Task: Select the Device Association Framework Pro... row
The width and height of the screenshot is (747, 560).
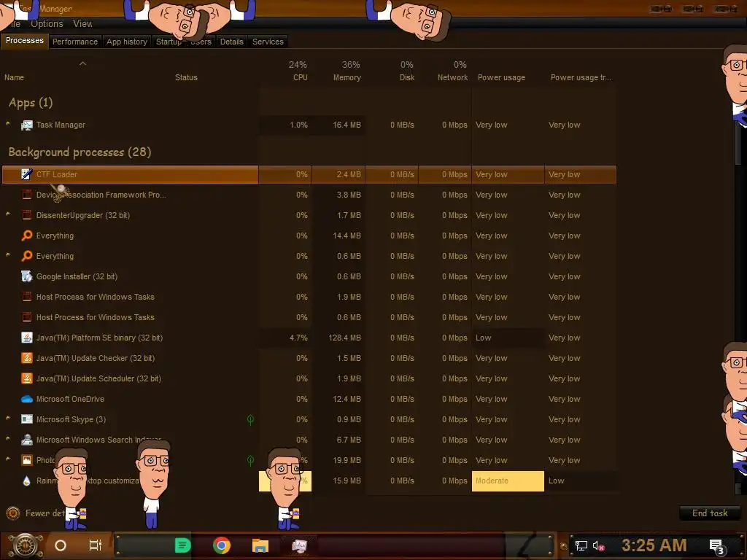Action: [x=309, y=195]
